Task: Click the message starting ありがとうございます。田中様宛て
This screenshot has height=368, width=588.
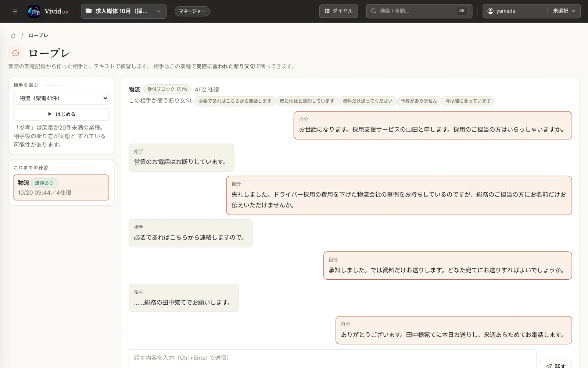Action: [x=453, y=330]
